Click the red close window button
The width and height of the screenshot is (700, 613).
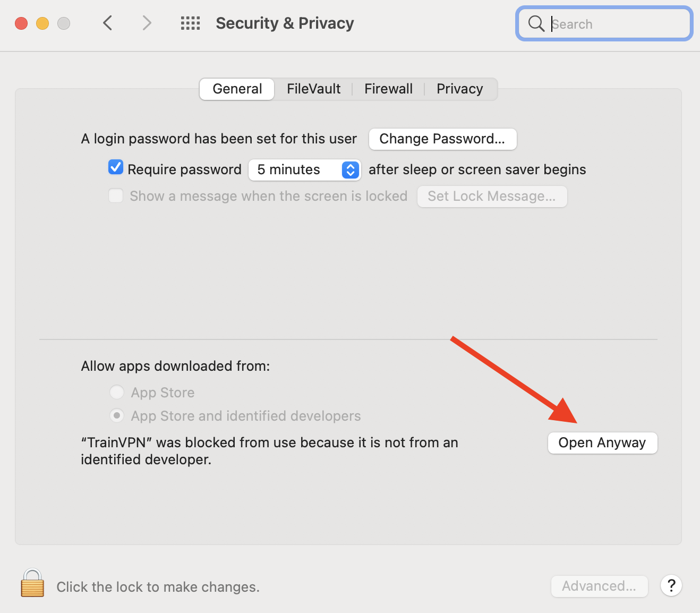coord(21,23)
